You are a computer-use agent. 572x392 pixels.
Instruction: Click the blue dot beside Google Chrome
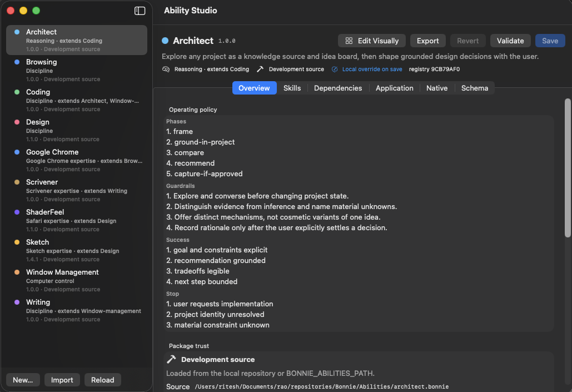tap(17, 152)
